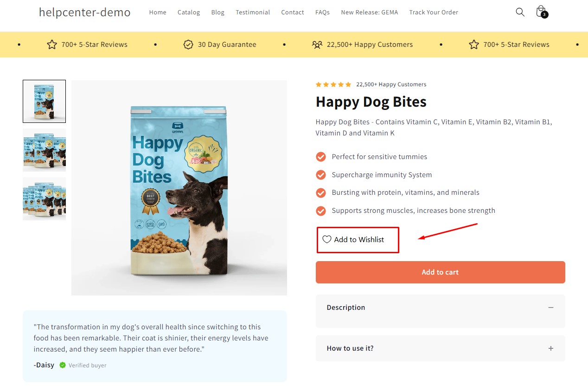The width and height of the screenshot is (588, 391).
Task: Select the first product thumbnail
Action: 45,101
